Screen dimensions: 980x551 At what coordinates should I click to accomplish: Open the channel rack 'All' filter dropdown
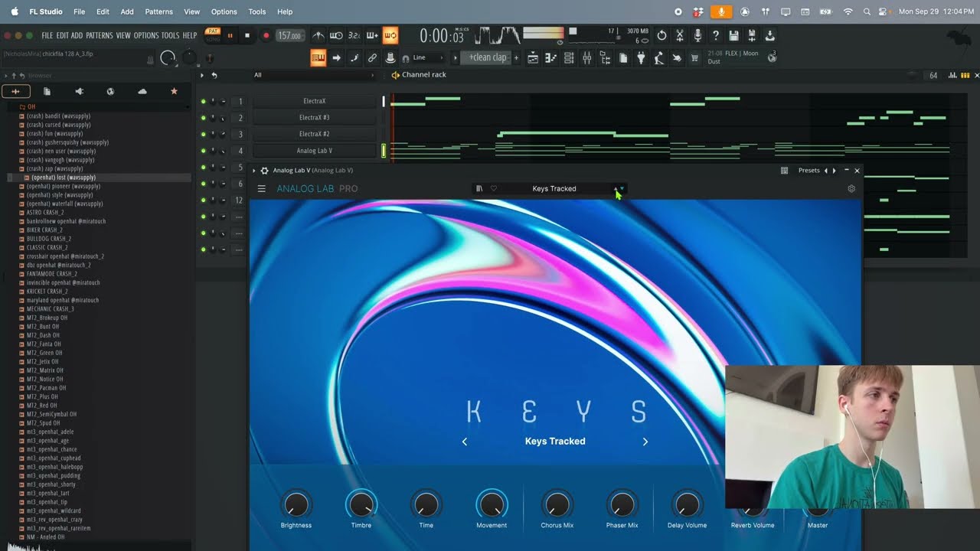(x=314, y=75)
